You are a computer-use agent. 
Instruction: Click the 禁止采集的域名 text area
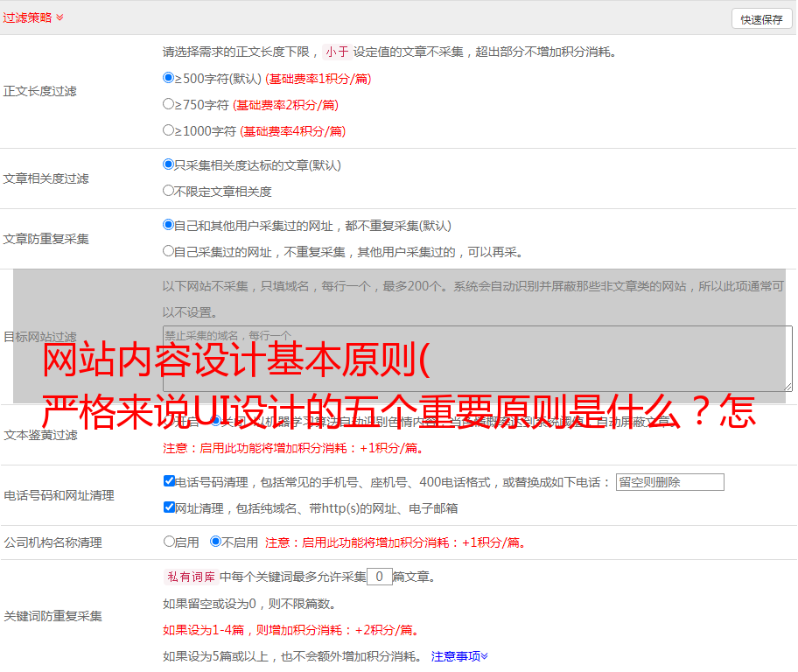pyautogui.click(x=477, y=359)
